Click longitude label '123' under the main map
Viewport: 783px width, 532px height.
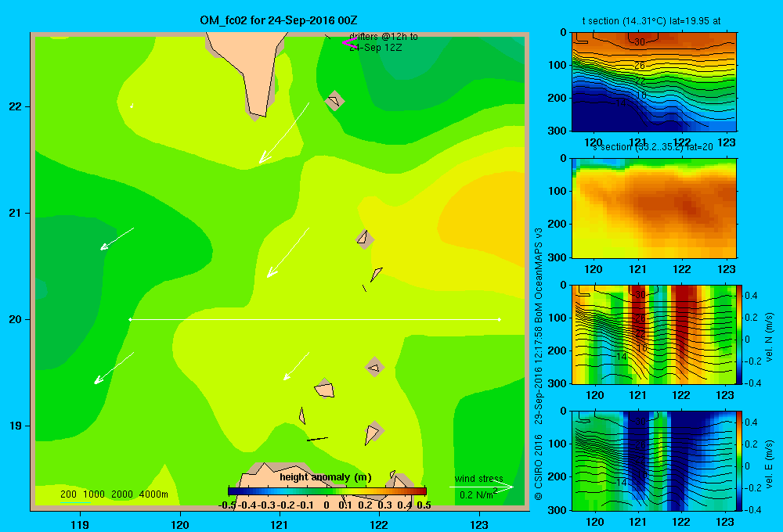(479, 524)
